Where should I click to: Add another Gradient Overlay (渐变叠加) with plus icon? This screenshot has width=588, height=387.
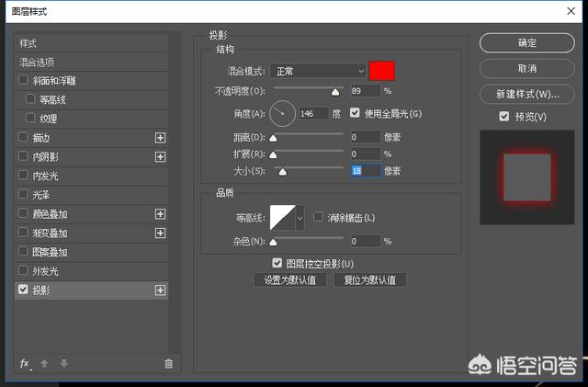coord(160,233)
